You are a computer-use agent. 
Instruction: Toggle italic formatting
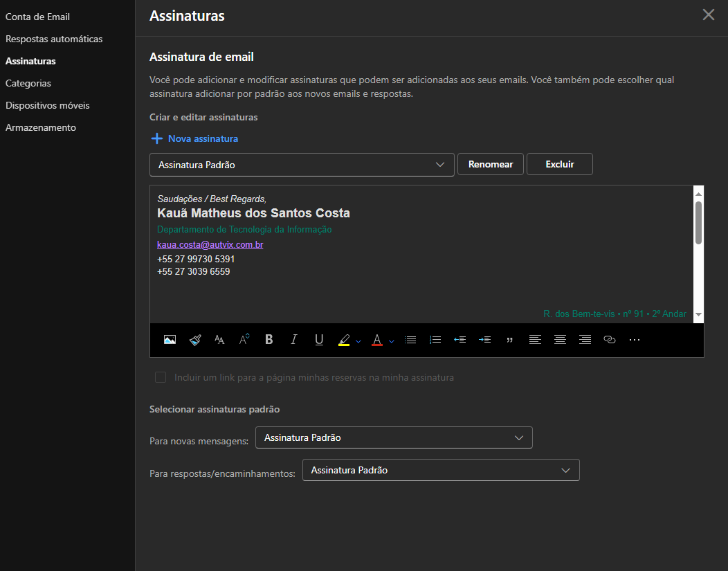[294, 340]
